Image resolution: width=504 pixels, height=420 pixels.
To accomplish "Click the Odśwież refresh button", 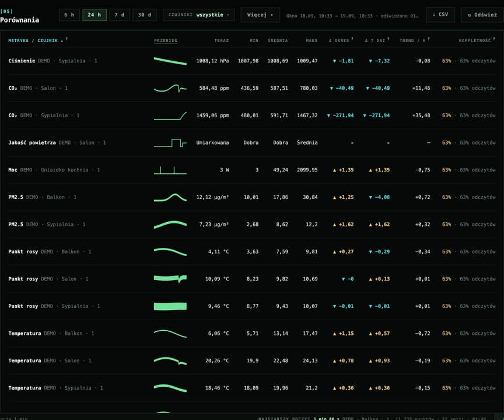I will coord(482,15).
